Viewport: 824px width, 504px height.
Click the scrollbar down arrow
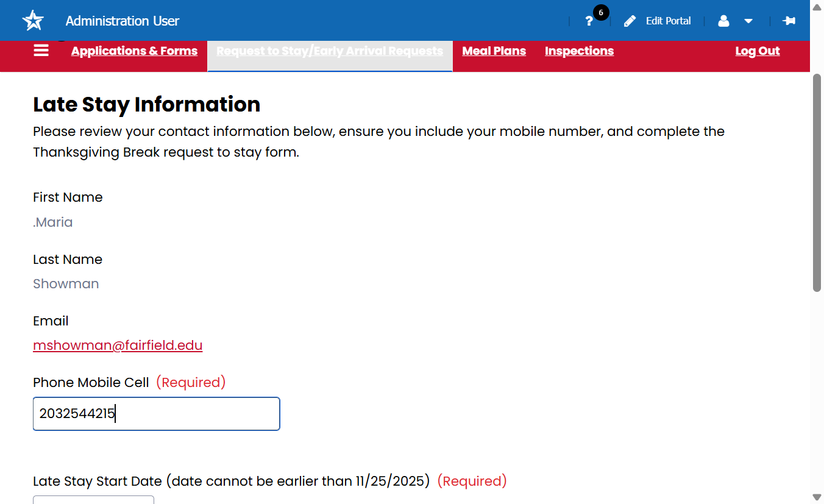pyautogui.click(x=817, y=497)
